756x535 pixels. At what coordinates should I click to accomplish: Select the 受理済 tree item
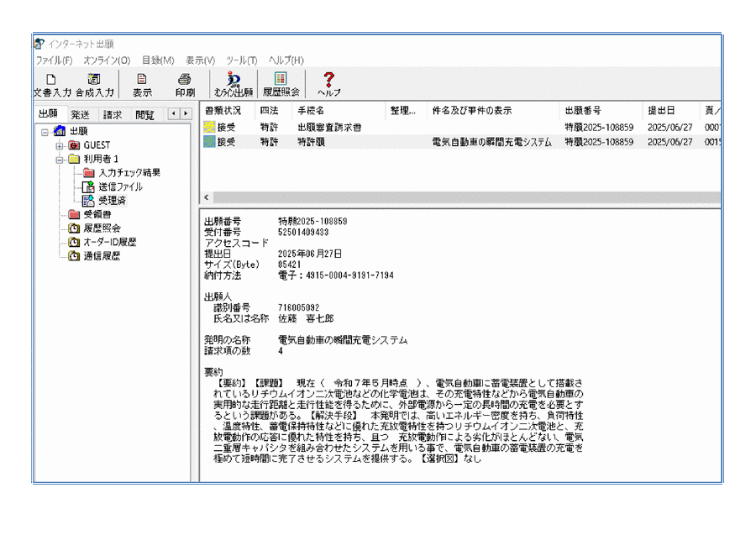(112, 201)
